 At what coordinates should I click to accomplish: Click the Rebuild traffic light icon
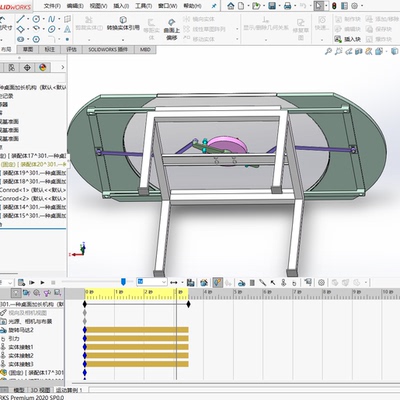[334, 6]
